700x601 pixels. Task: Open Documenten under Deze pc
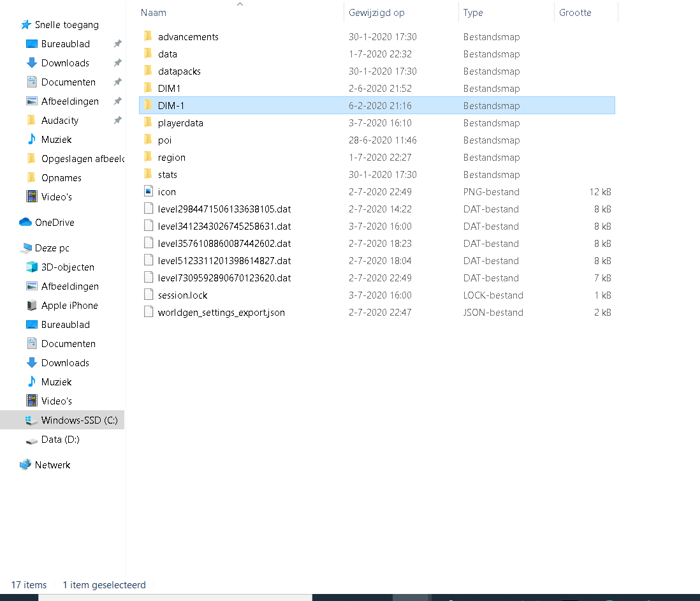[68, 344]
